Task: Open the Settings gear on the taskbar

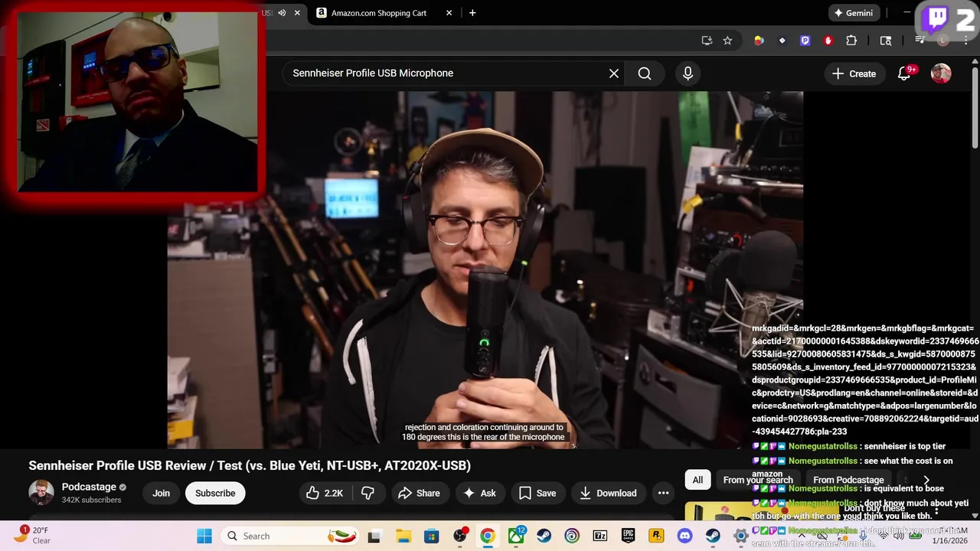Action: tap(740, 536)
